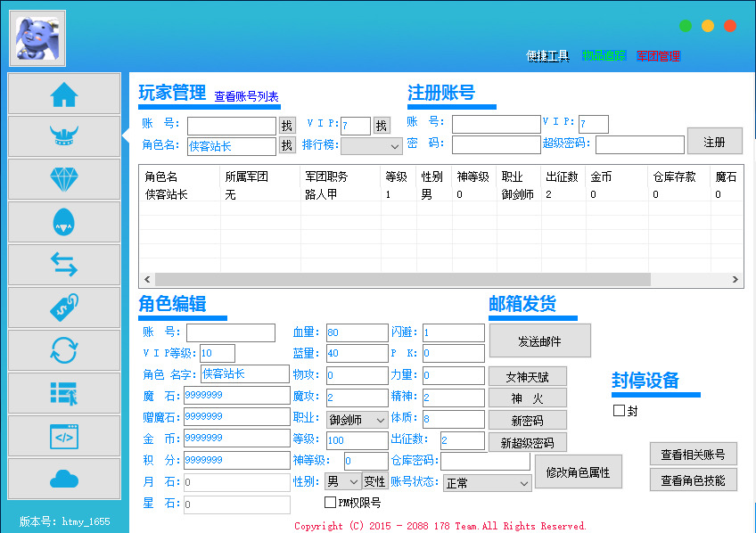Open the code window sidebar icon
This screenshot has width=756, height=533.
pyautogui.click(x=64, y=436)
